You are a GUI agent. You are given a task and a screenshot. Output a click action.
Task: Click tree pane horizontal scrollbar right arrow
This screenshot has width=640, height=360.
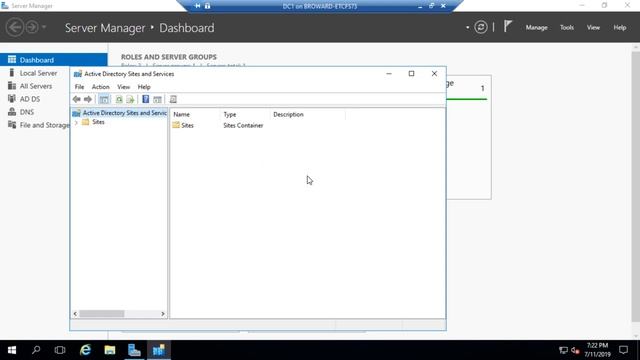(x=162, y=313)
